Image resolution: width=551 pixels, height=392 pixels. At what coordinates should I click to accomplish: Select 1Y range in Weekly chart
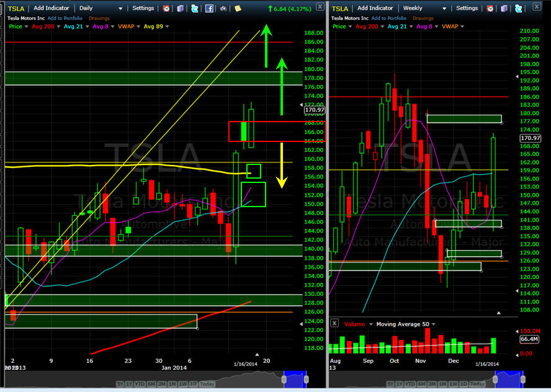400,384
